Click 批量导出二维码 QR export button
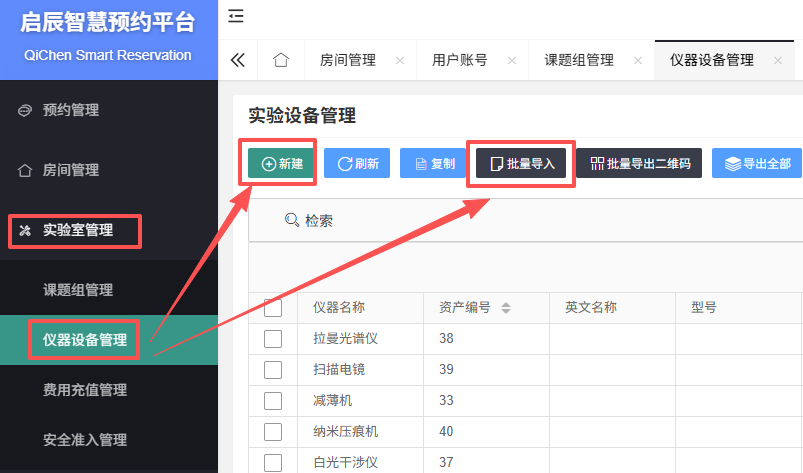This screenshot has width=803, height=473. pyautogui.click(x=639, y=163)
